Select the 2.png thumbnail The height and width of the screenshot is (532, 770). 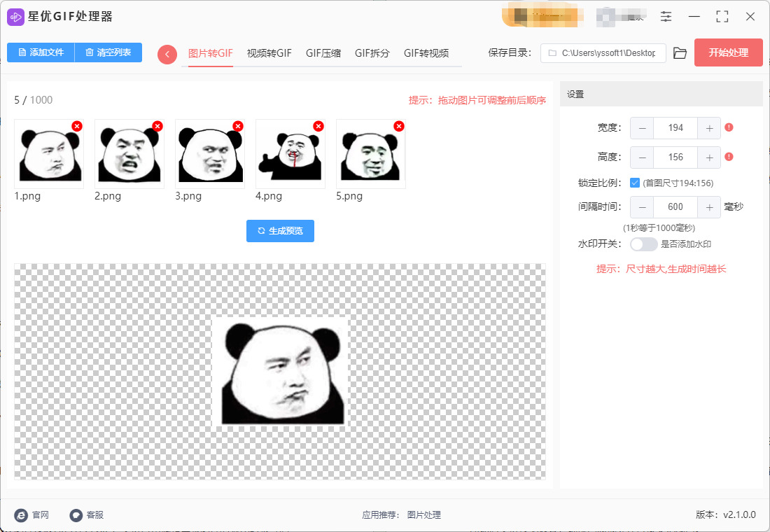129,154
